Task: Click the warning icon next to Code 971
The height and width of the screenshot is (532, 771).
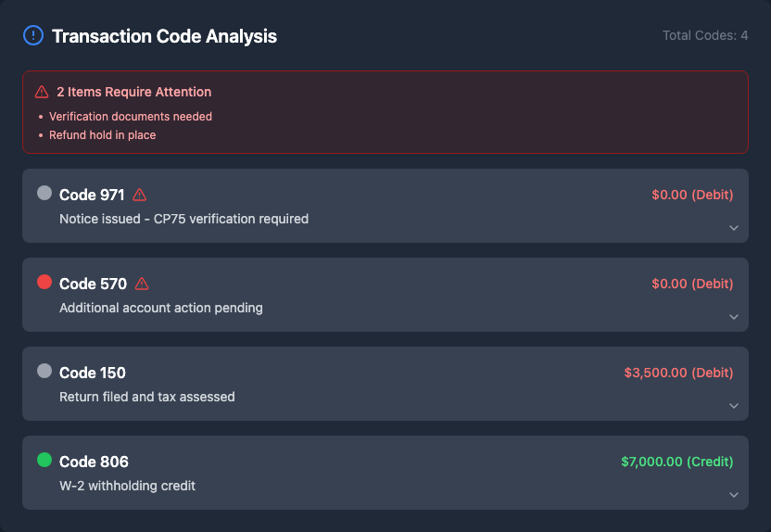Action: click(140, 195)
